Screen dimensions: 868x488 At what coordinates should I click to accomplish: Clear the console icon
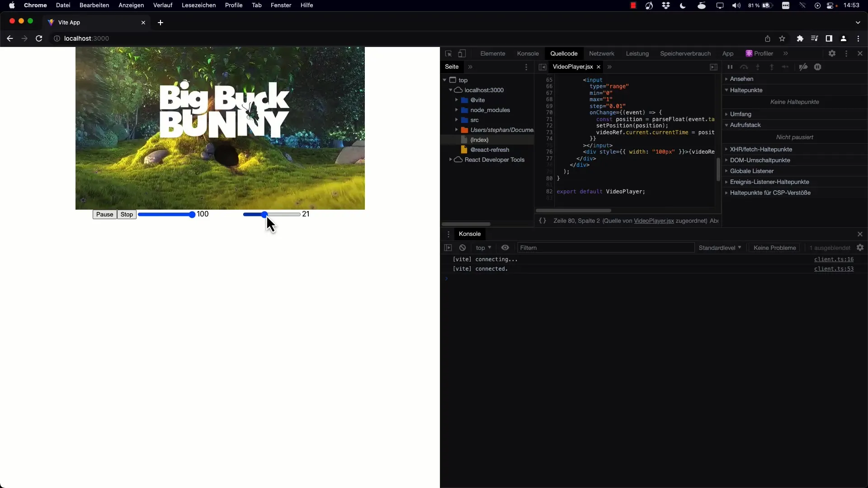462,248
